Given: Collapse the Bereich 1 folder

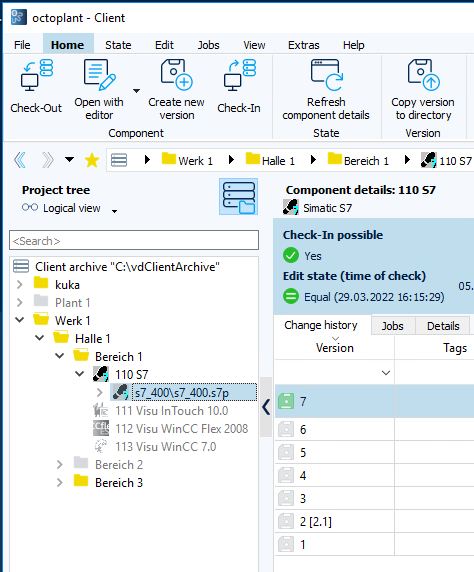Looking at the screenshot, I should point(59,356).
